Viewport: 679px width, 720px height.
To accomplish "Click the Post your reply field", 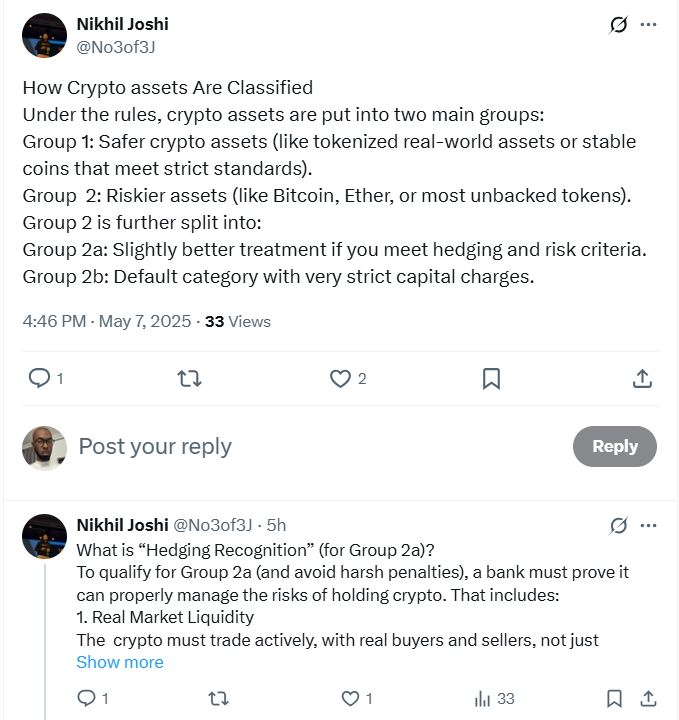I will pos(300,446).
